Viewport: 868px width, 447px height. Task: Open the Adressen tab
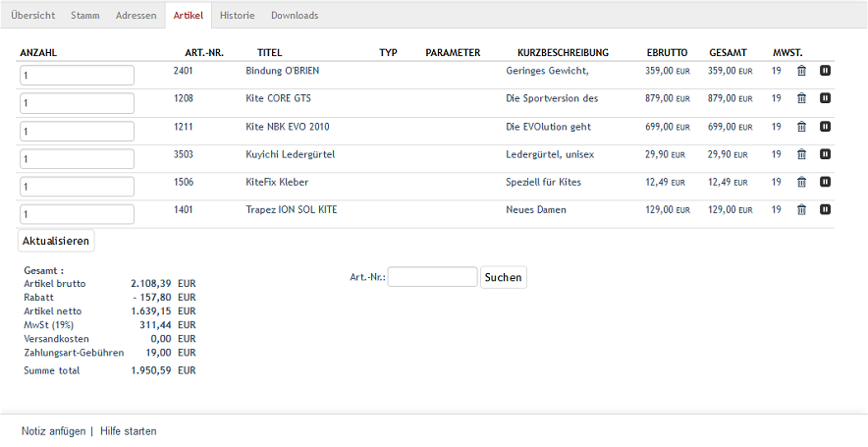click(x=136, y=16)
